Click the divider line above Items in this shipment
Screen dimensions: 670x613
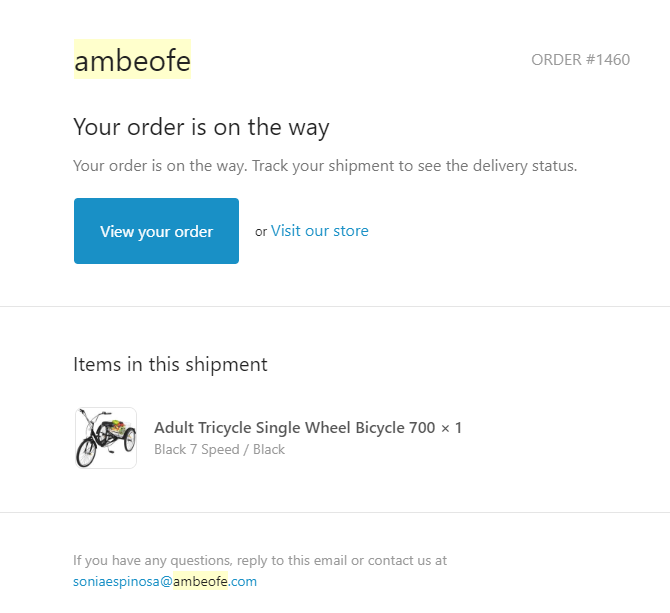(x=335, y=306)
